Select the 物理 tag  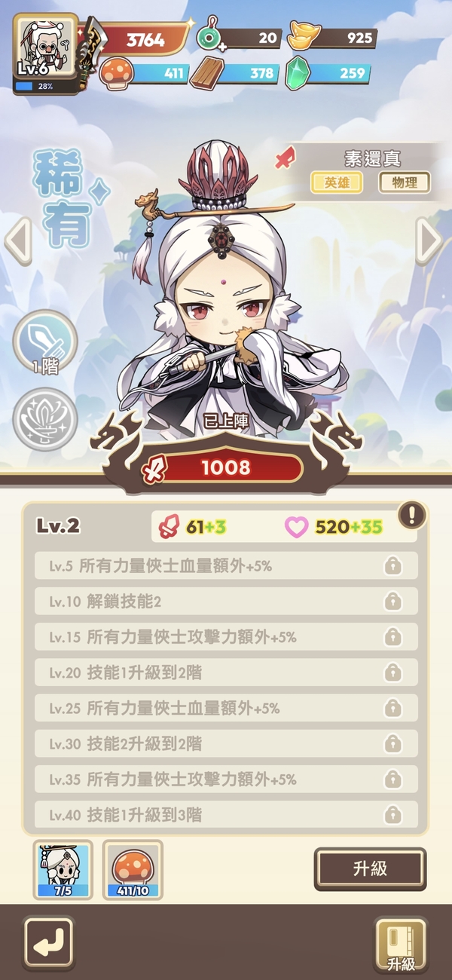click(405, 182)
